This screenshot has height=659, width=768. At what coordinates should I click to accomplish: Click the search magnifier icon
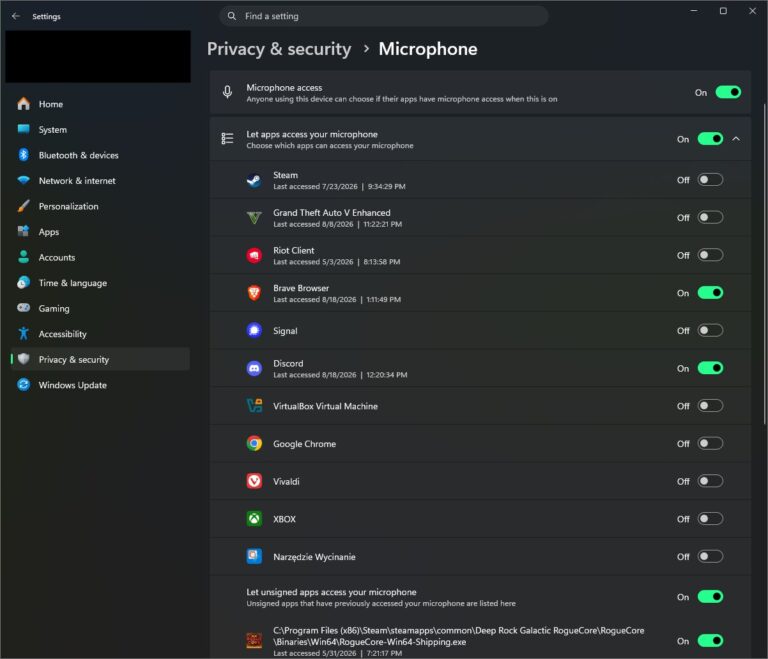click(x=232, y=16)
